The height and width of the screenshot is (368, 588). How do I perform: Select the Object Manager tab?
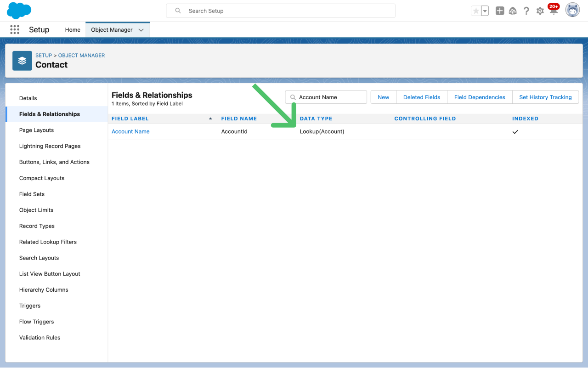pos(112,29)
